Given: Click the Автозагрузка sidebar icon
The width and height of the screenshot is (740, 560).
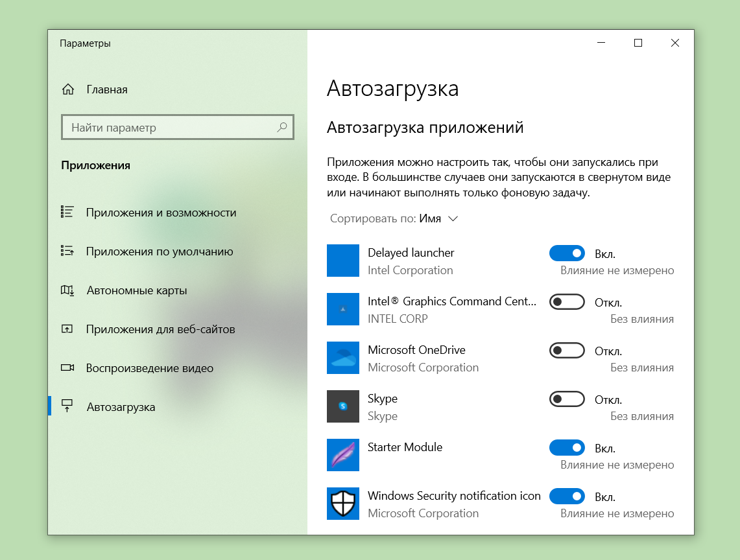Looking at the screenshot, I should click(x=67, y=406).
